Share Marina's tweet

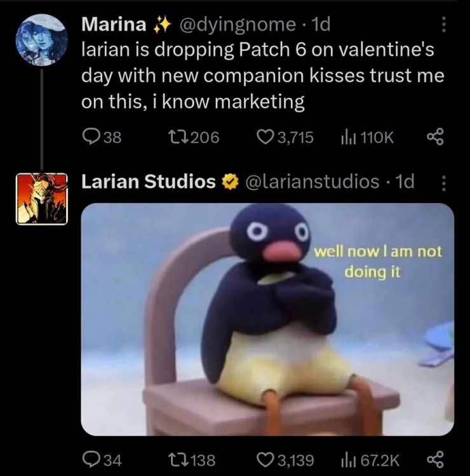435,137
